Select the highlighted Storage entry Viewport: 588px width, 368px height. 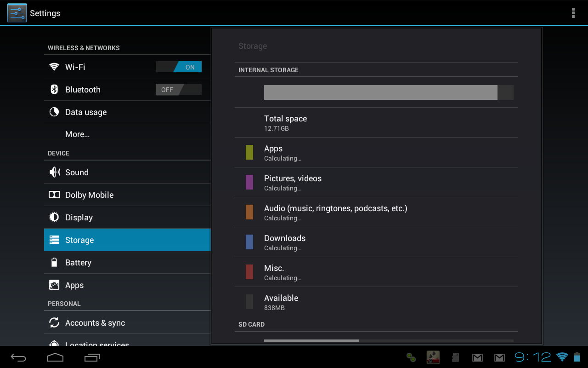tap(127, 240)
